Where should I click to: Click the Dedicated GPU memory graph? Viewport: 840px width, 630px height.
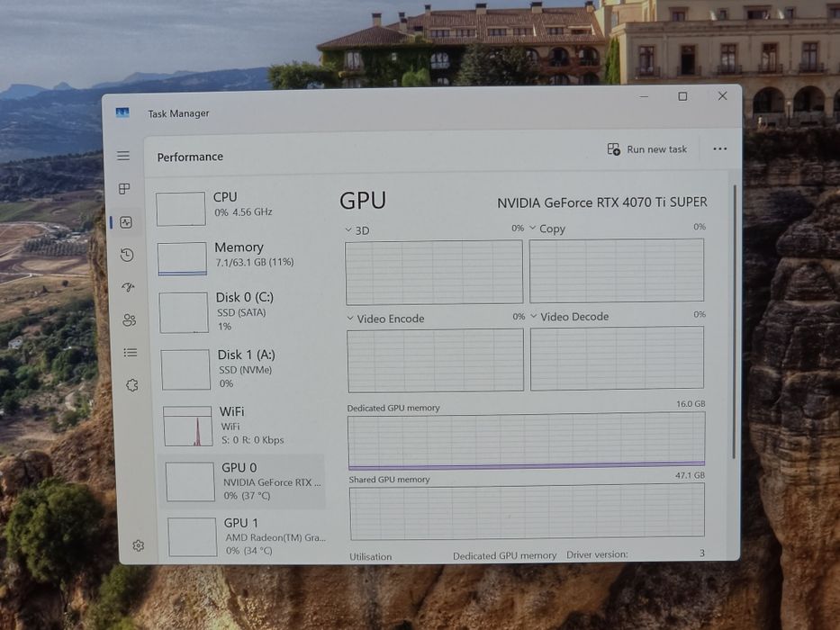527,441
